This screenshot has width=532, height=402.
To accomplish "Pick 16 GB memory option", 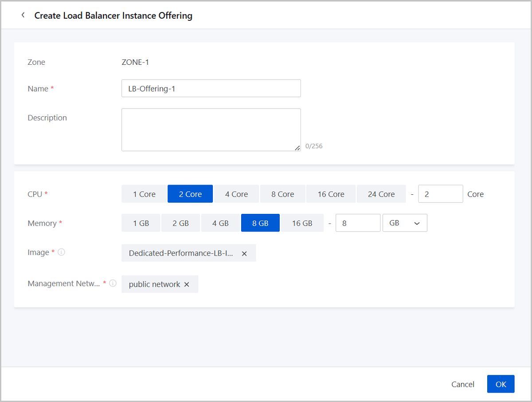I will click(302, 223).
